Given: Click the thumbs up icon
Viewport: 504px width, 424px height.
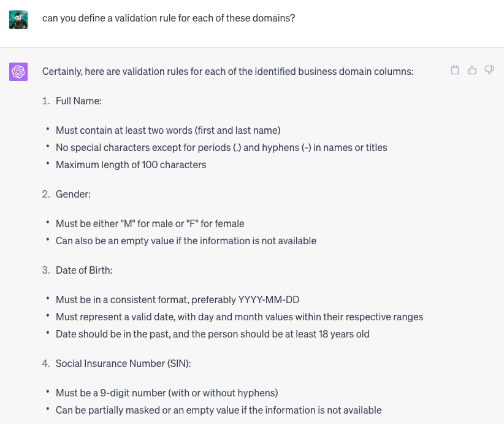Looking at the screenshot, I should (x=472, y=70).
